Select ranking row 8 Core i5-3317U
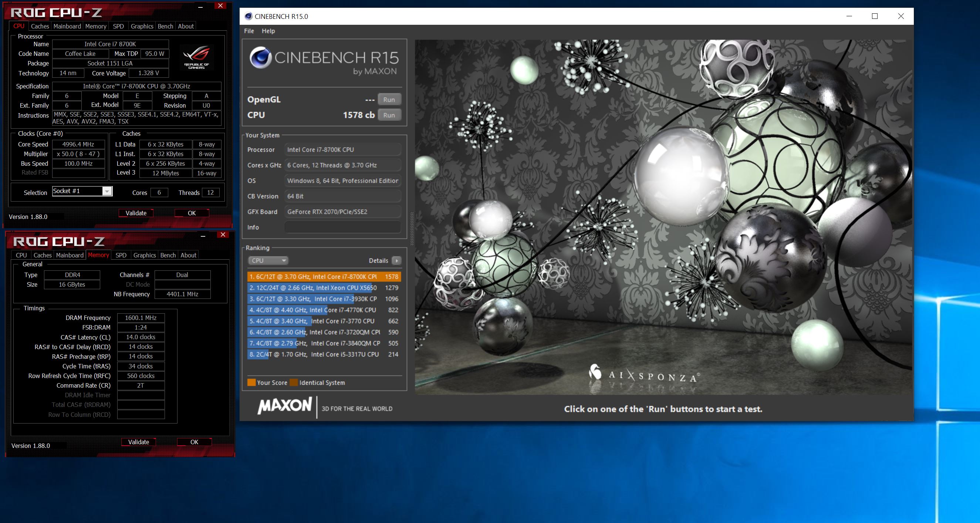The width and height of the screenshot is (980, 523). tap(324, 354)
